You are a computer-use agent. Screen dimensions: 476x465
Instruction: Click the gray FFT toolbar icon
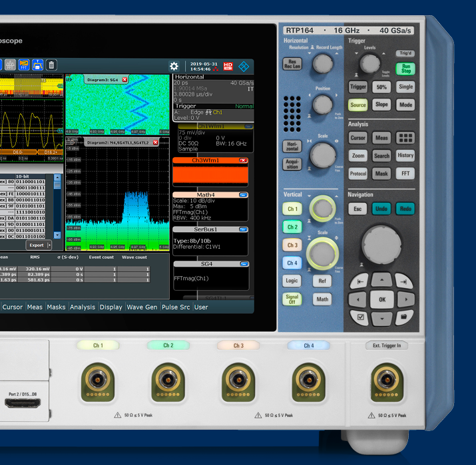coord(10,65)
